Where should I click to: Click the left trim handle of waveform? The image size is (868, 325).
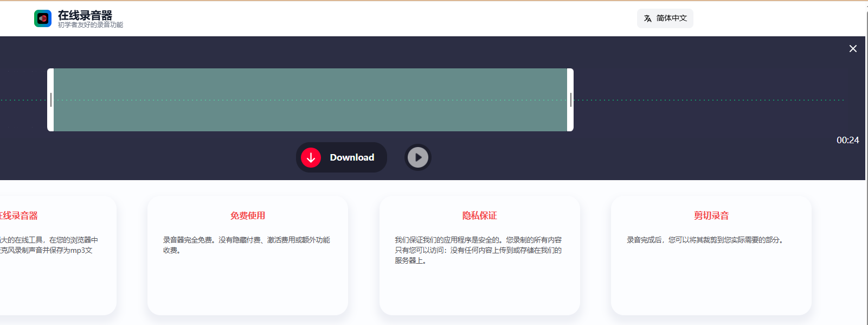[x=50, y=100]
